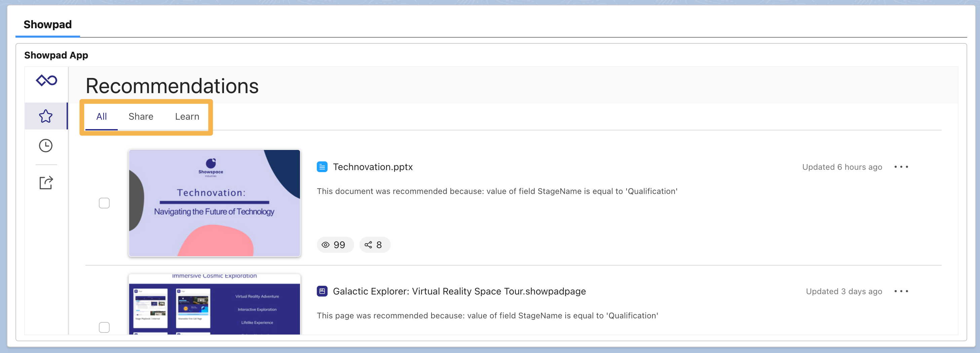The image size is (980, 353).
Task: Switch to the Learn tab
Action: coord(187,116)
